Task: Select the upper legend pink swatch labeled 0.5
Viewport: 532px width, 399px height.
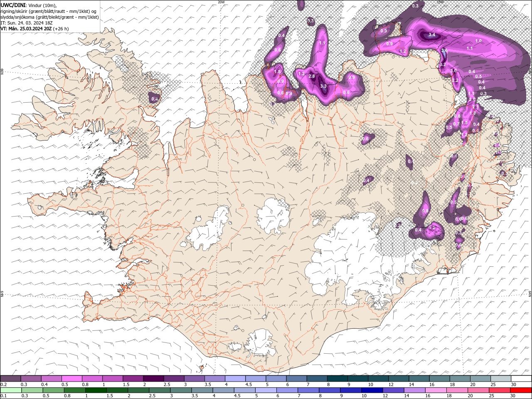Action: 71,379
